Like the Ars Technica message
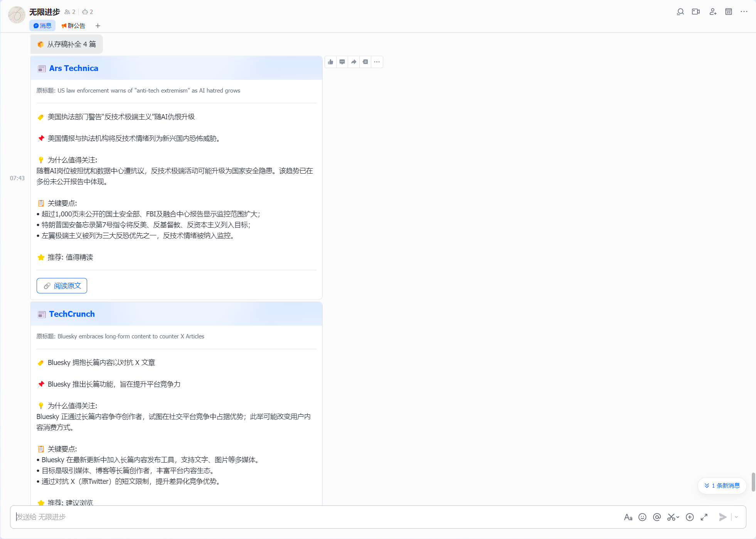The width and height of the screenshot is (756, 539). [x=331, y=62]
